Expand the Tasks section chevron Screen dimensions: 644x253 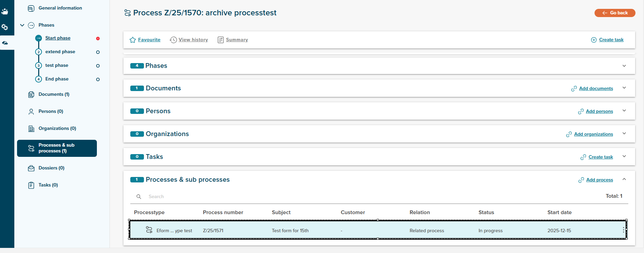point(624,157)
